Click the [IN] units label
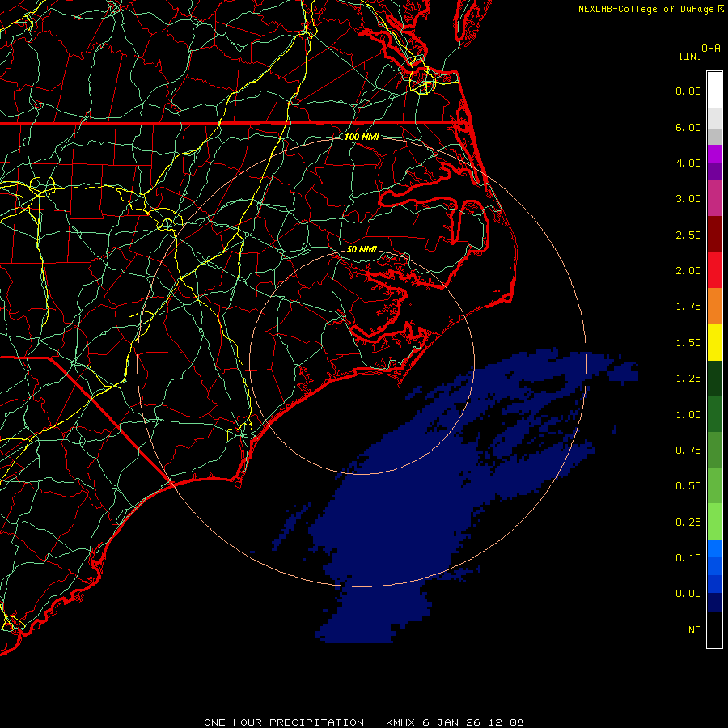Screen dimensions: 728x728 point(691,56)
